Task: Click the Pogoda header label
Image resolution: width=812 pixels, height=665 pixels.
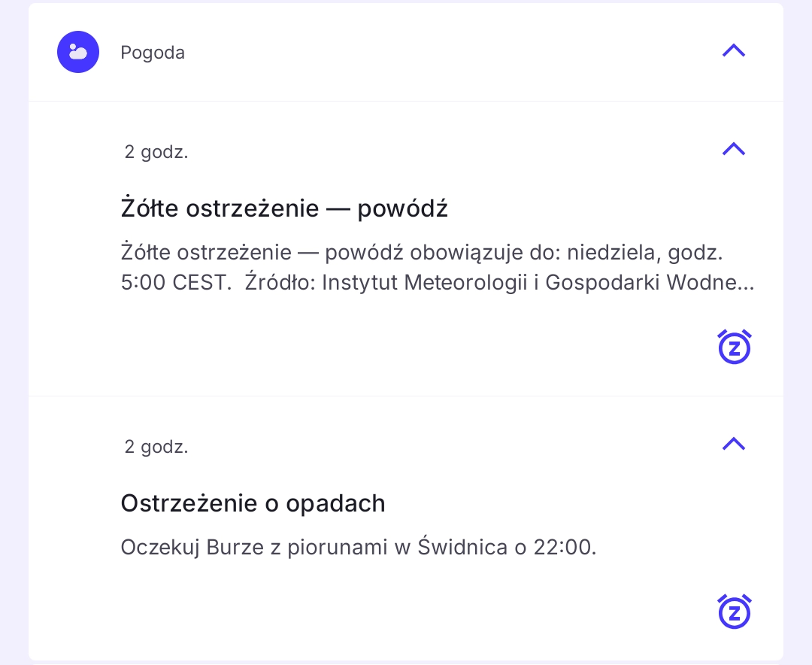Action: coord(153,53)
